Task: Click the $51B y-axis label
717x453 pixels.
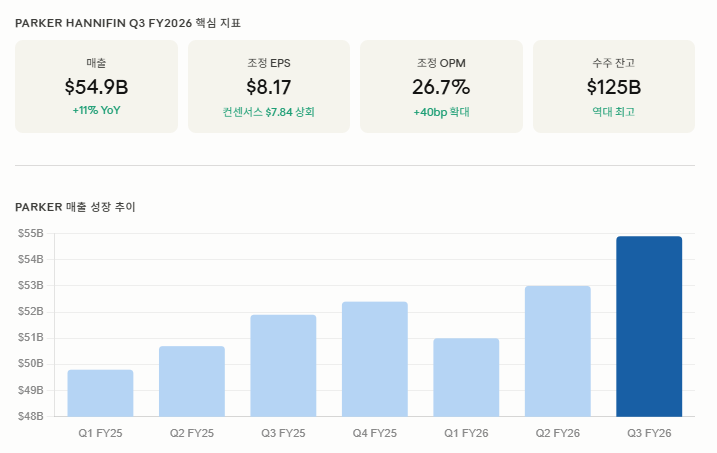Action: point(31,338)
